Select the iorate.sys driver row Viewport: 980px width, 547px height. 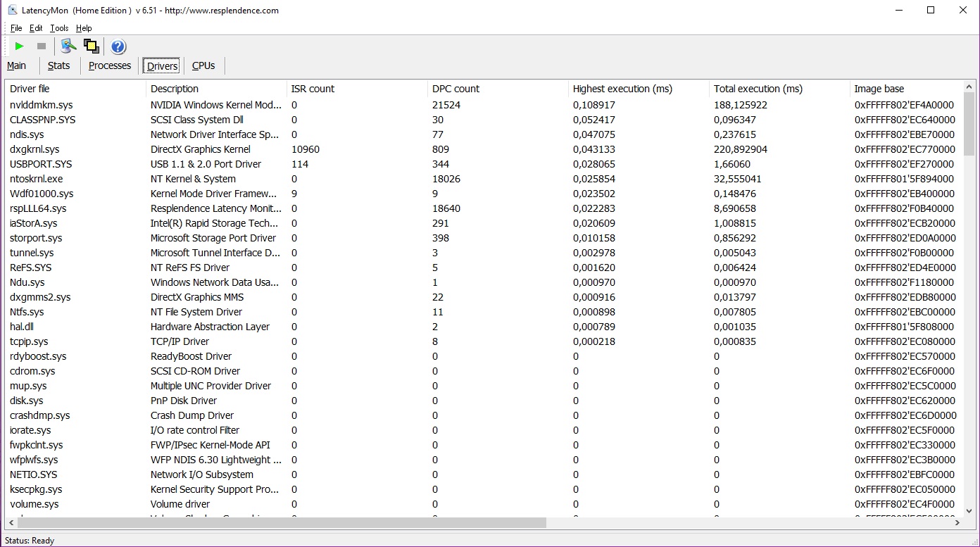[484, 430]
